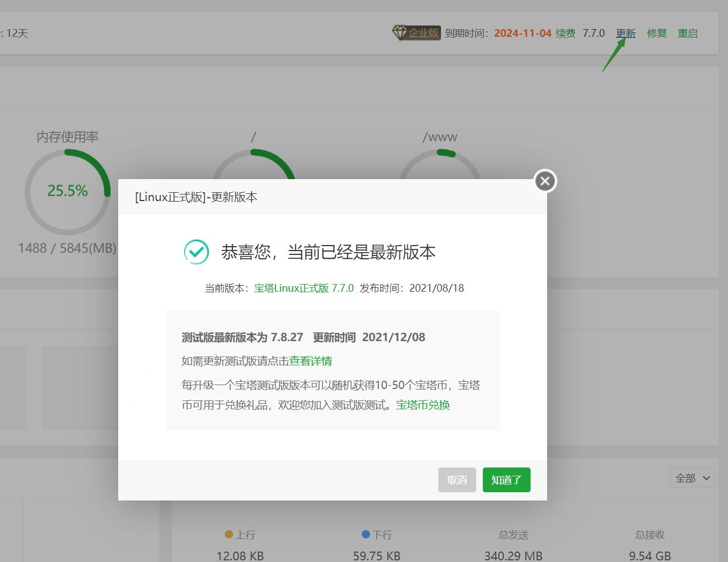
Task: Click the 总接收 label
Action: click(650, 535)
